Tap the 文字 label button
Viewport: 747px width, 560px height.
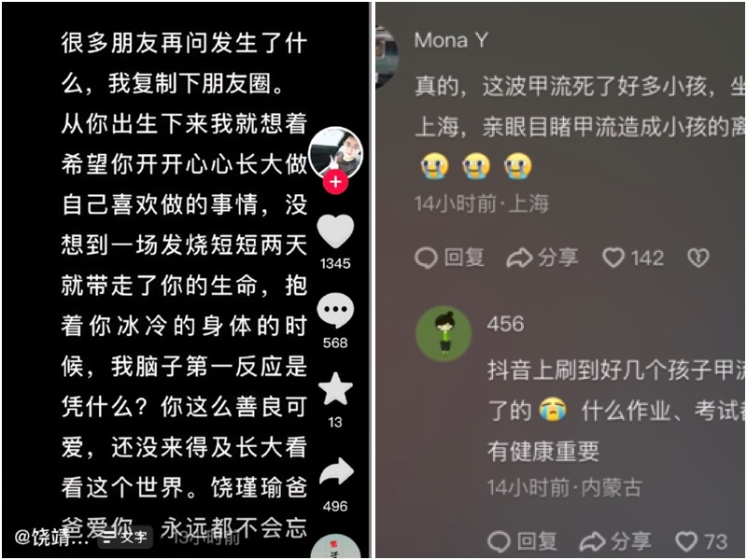(126, 538)
